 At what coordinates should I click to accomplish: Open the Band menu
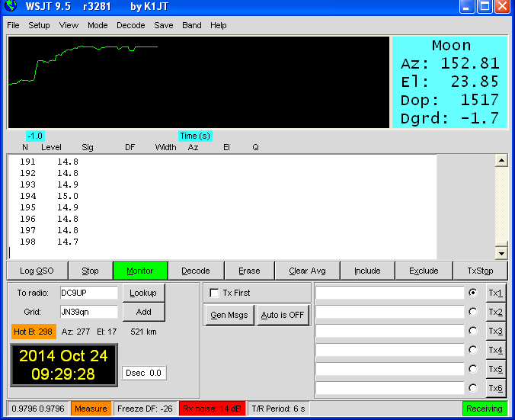[192, 25]
